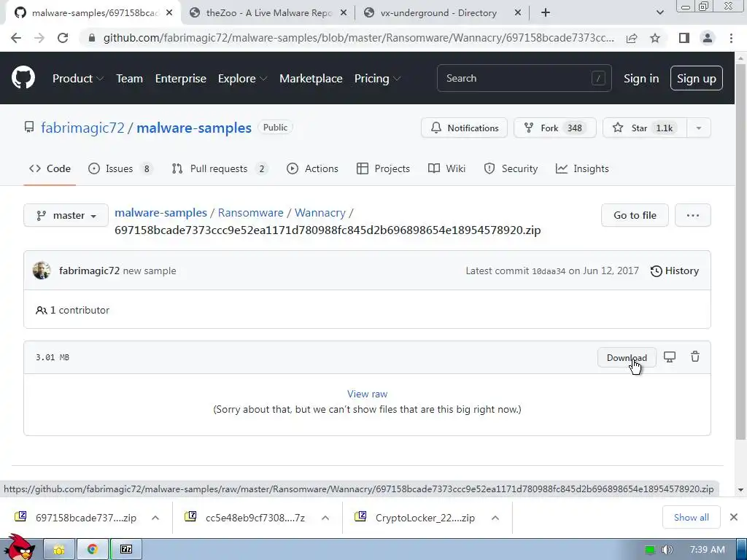Expand options for CryptoLocker_22 zip download
747x560 pixels.
[495, 518]
